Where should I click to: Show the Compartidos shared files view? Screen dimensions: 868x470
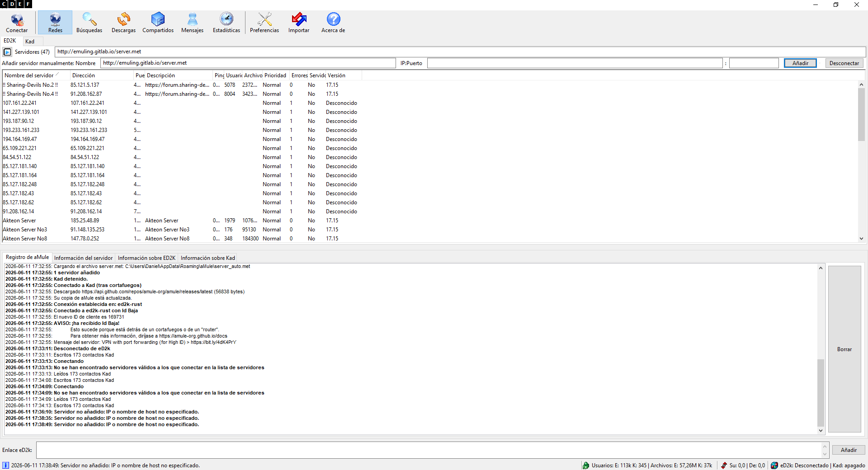point(158,23)
